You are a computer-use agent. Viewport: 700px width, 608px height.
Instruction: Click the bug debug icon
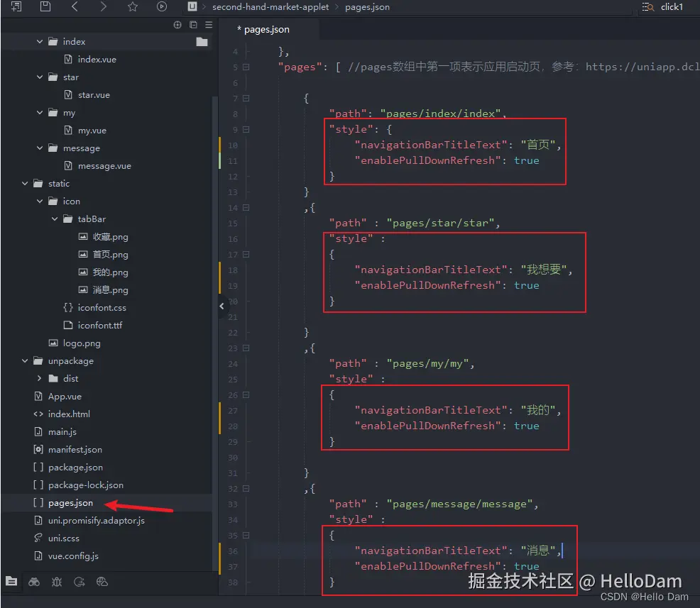pyautogui.click(x=57, y=581)
